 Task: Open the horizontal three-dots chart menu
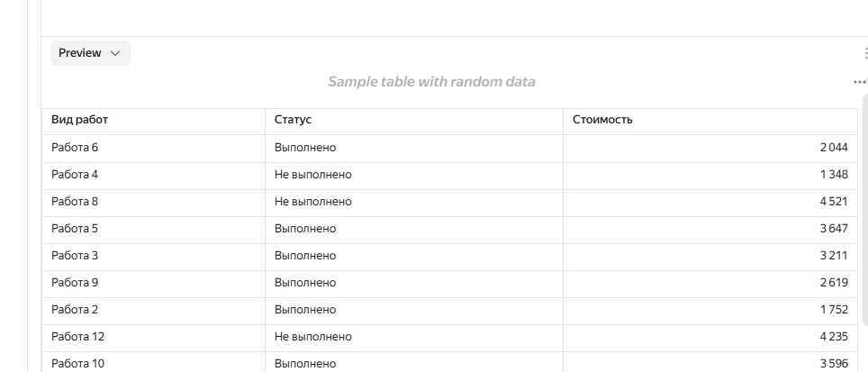[x=859, y=82]
